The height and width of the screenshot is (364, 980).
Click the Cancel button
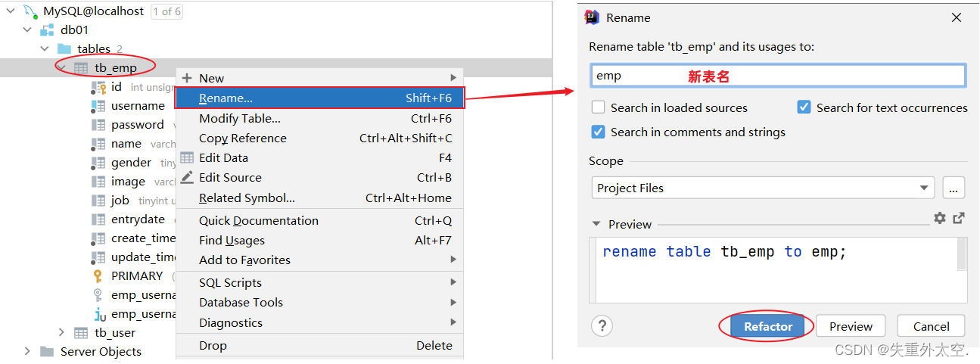pos(931,326)
